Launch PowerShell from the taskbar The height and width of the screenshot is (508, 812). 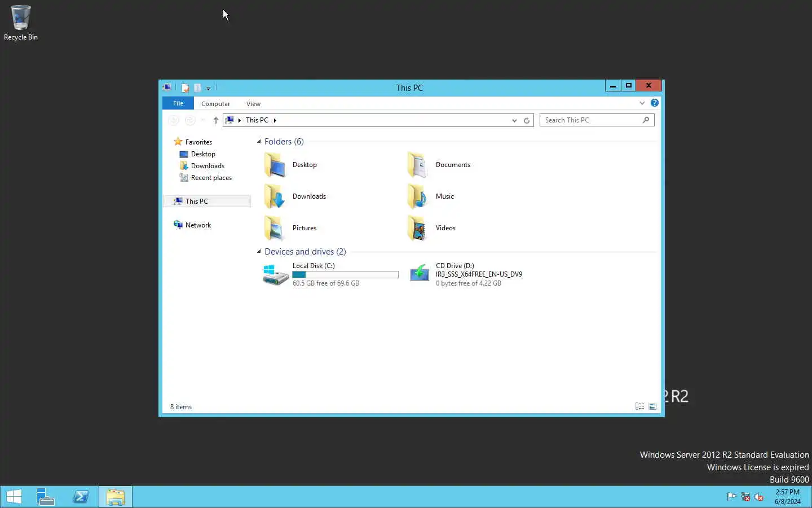[81, 497]
